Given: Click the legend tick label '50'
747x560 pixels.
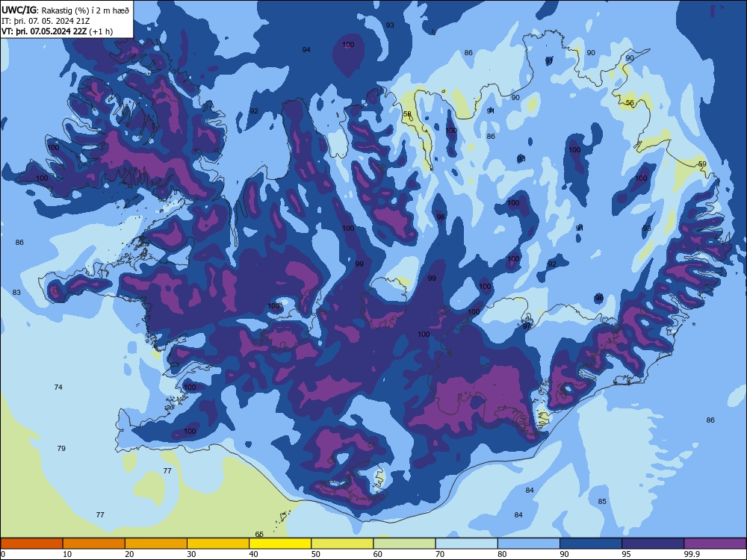Looking at the screenshot, I should click(316, 554).
